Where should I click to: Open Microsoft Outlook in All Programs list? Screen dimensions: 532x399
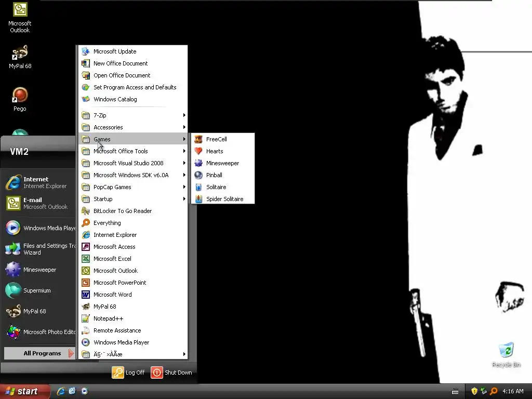133,270
